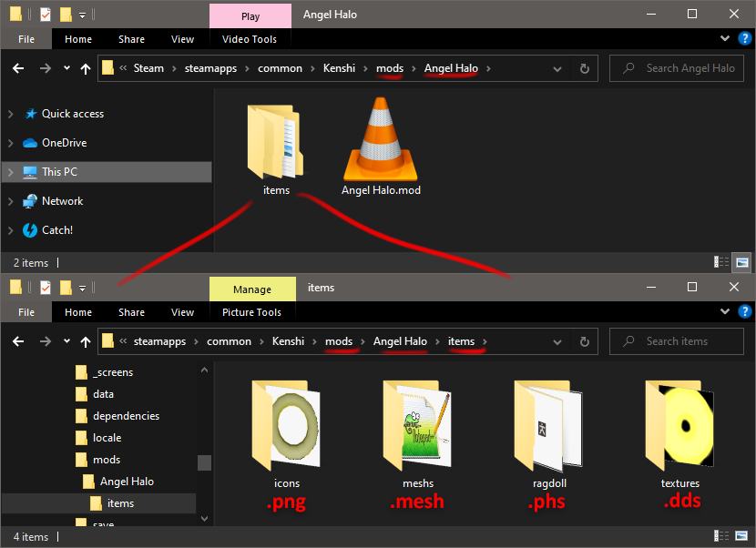Image resolution: width=756 pixels, height=548 pixels.
Task: Open View tab in Angel Halo window
Action: [182, 39]
